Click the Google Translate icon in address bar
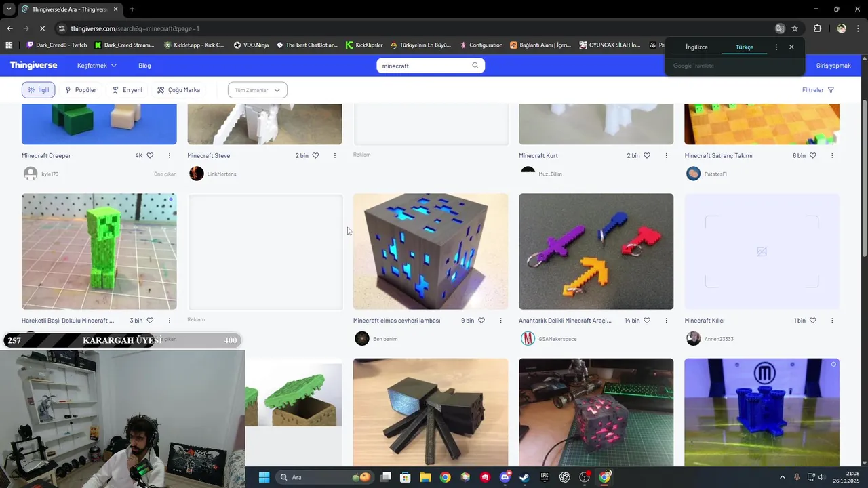Viewport: 868px width, 488px height. point(780,28)
